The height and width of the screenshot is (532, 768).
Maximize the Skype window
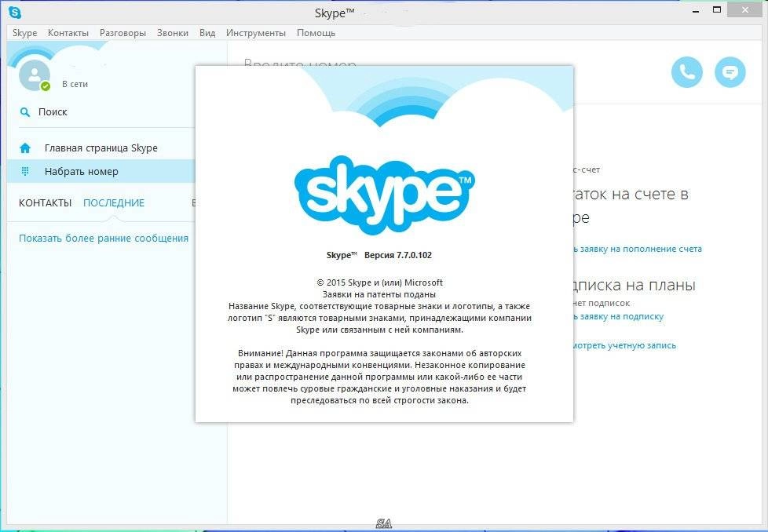coord(717,9)
